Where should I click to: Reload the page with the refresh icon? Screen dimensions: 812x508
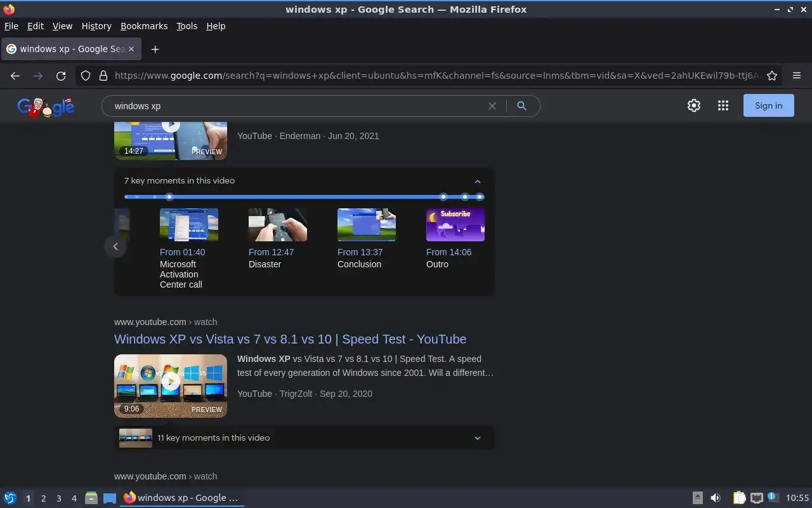[x=61, y=76]
